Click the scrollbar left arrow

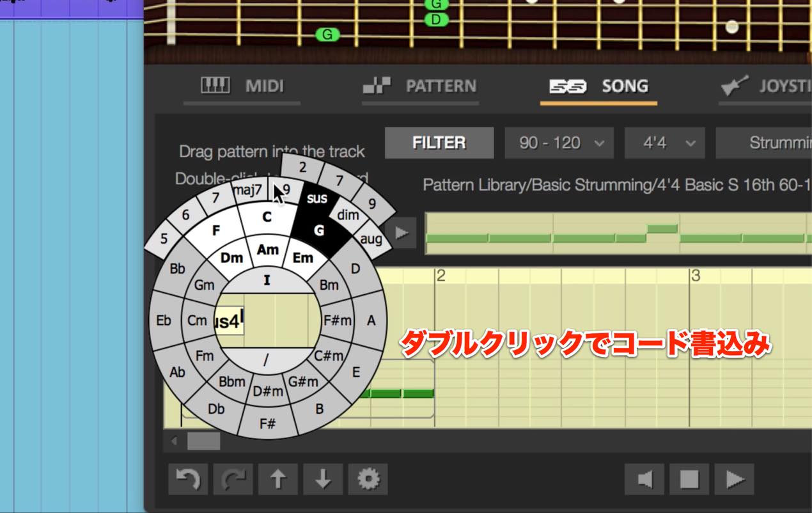[x=174, y=441]
